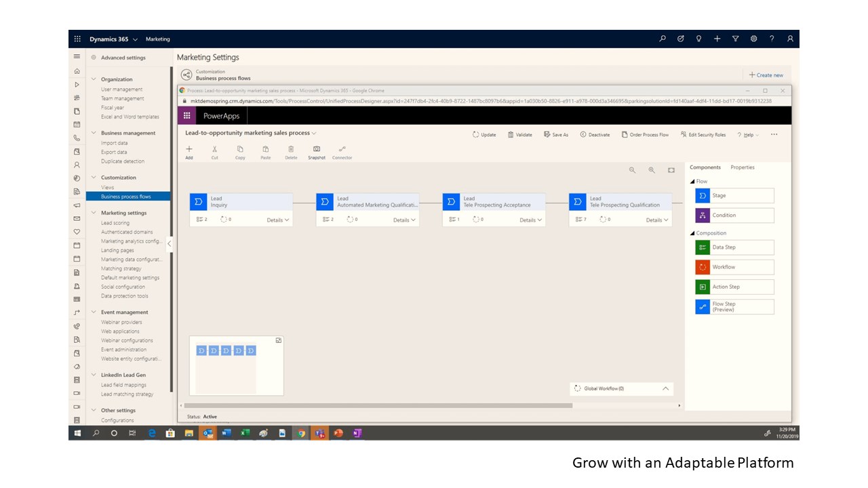Click the search magnifier in Dynamics header
The height and width of the screenshot is (488, 868).
[663, 39]
